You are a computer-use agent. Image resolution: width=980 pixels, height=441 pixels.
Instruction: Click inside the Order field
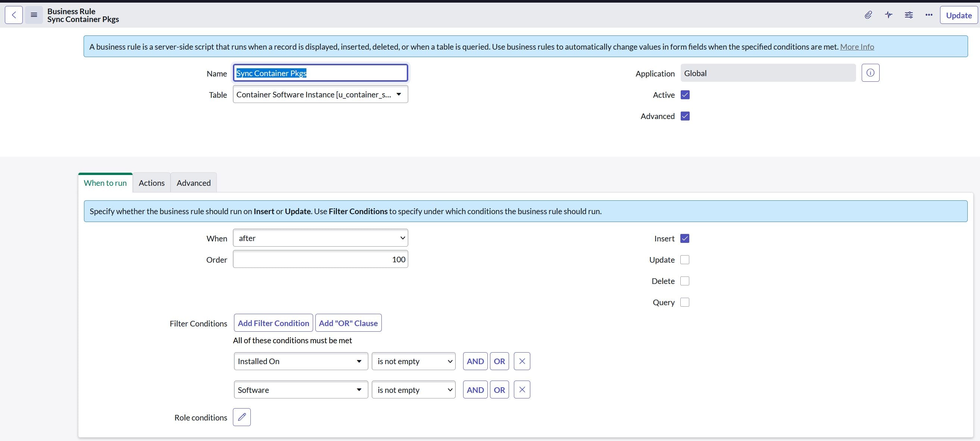coord(320,259)
